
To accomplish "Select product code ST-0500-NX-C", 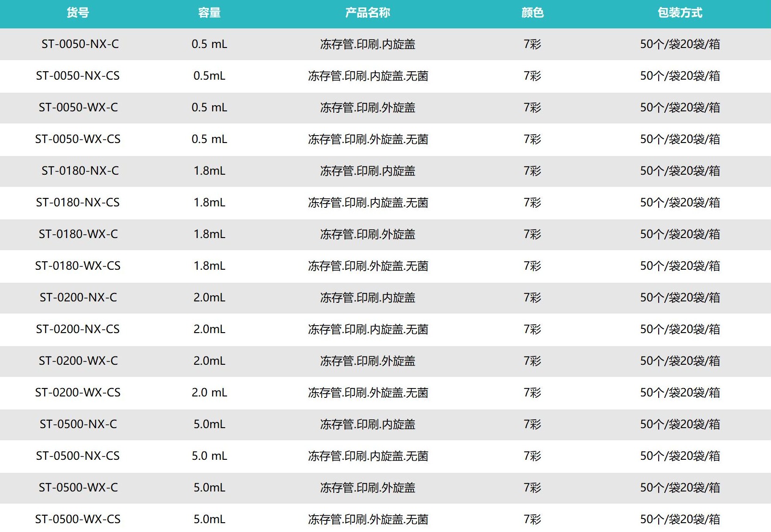I will [78, 424].
